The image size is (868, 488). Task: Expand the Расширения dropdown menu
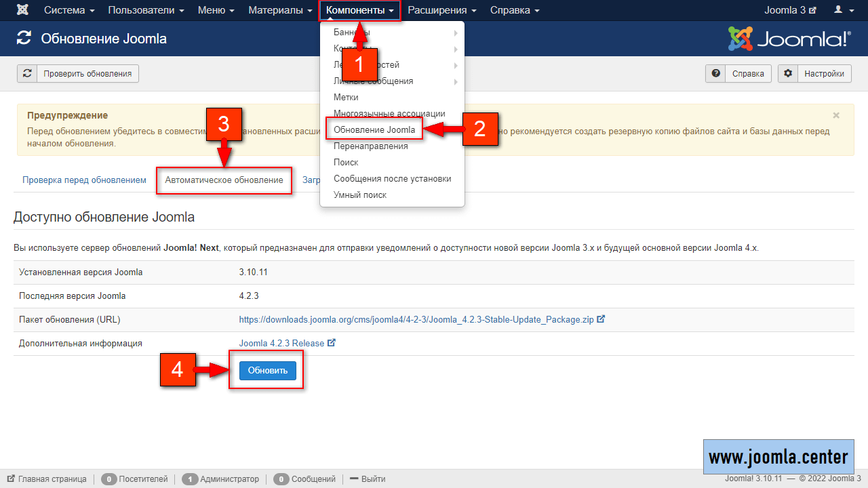[x=441, y=10]
